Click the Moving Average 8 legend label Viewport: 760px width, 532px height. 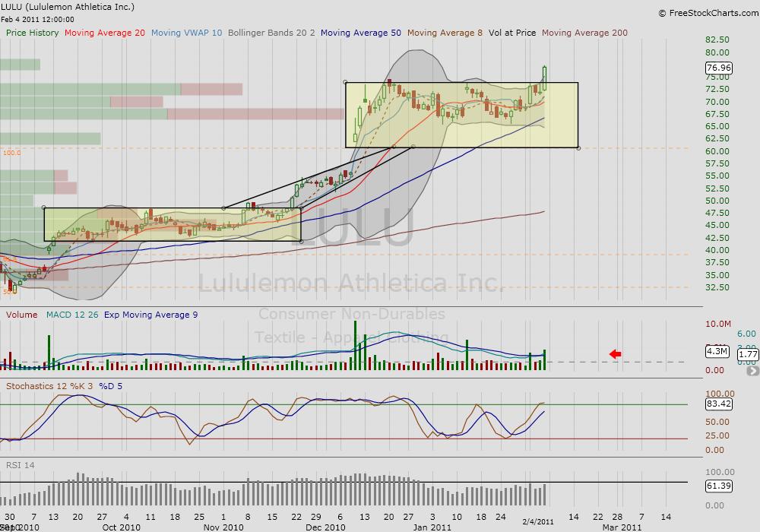point(445,33)
